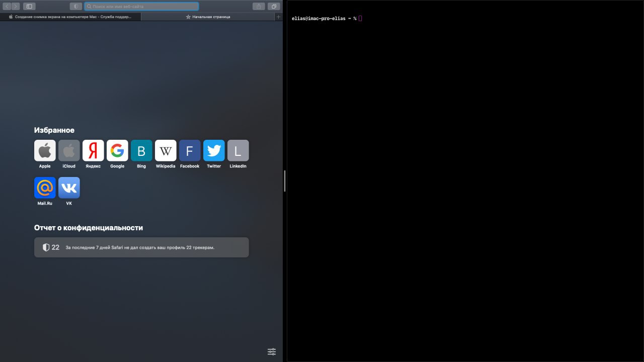This screenshot has height=362, width=644.
Task: Show tab overview in Safari
Action: [274, 7]
